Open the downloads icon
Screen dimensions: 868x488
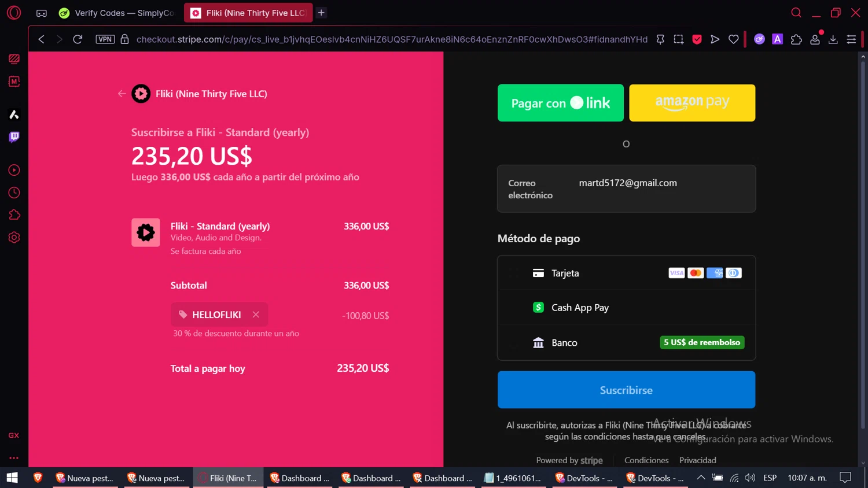tap(833, 39)
